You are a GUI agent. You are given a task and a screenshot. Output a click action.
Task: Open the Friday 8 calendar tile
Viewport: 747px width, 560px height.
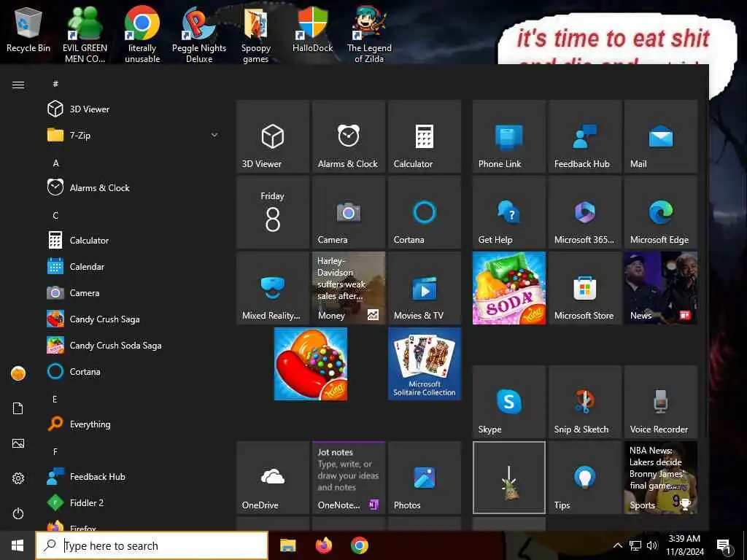273,212
